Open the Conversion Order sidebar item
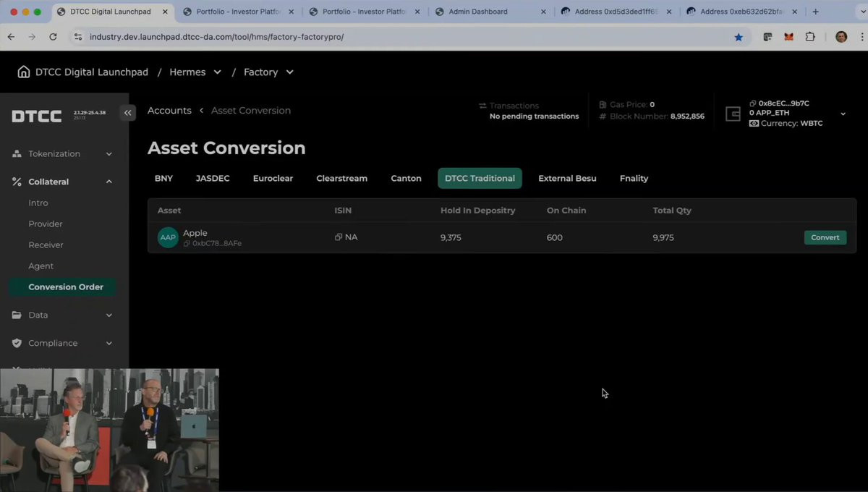This screenshot has height=492, width=868. [63, 287]
